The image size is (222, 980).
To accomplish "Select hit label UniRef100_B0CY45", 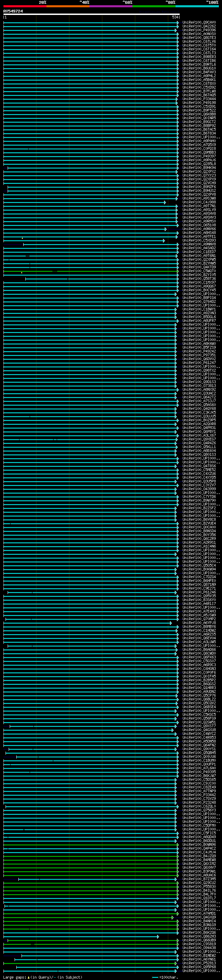I will click(199, 290).
